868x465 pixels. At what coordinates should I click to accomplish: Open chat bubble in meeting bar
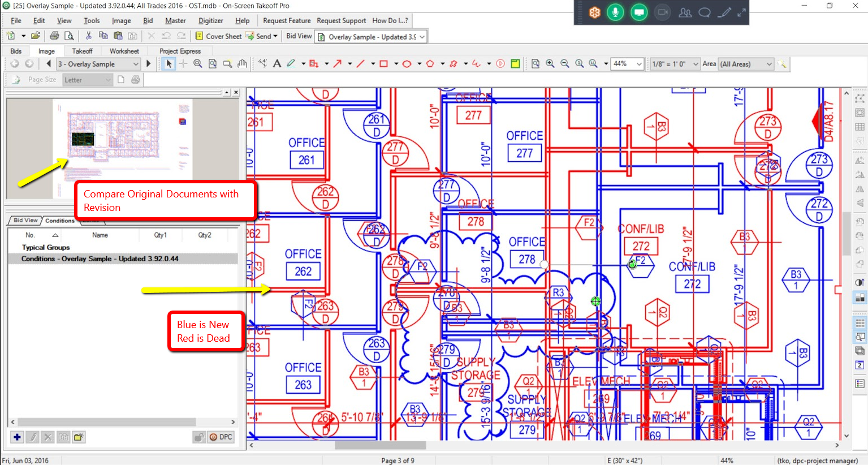pos(705,12)
